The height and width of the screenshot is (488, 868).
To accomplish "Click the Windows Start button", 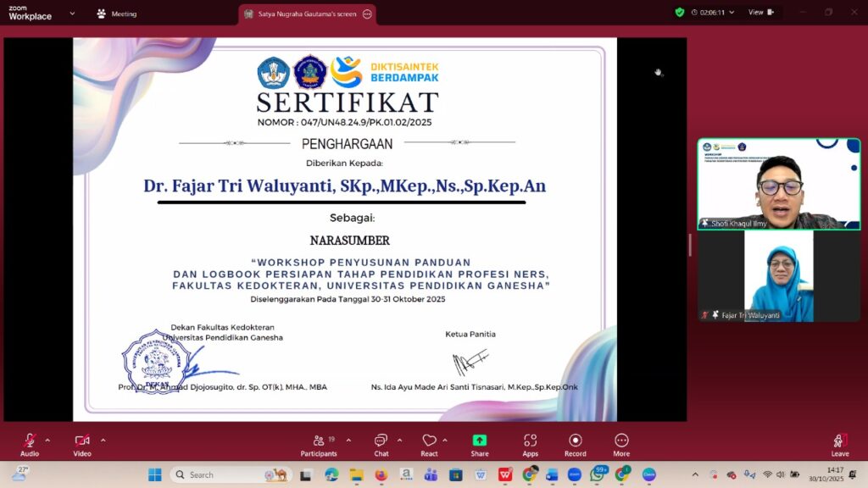I will 155,474.
